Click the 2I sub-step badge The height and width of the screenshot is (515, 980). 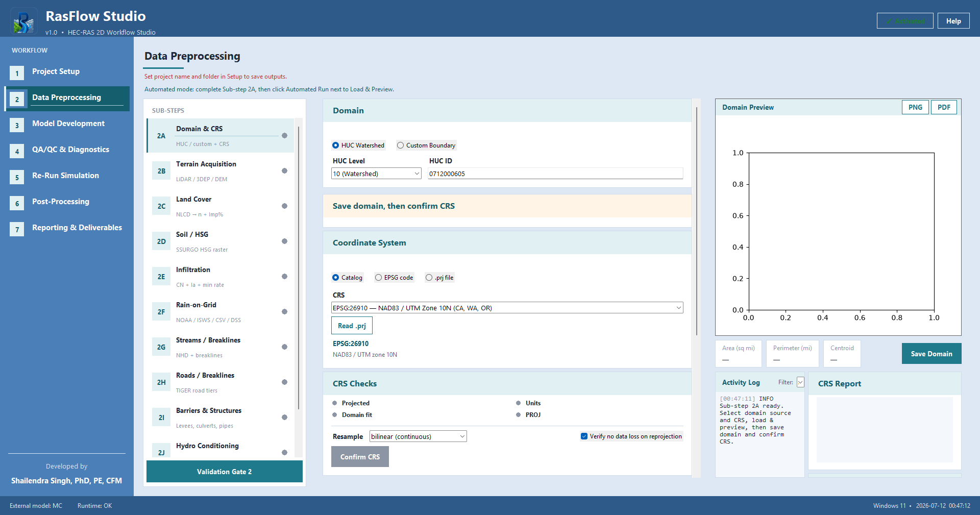pyautogui.click(x=161, y=418)
